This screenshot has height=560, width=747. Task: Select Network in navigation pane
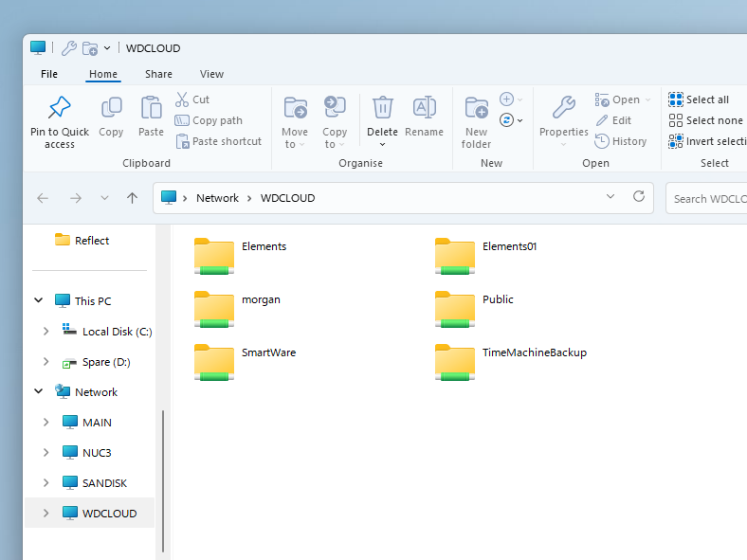click(x=85, y=392)
